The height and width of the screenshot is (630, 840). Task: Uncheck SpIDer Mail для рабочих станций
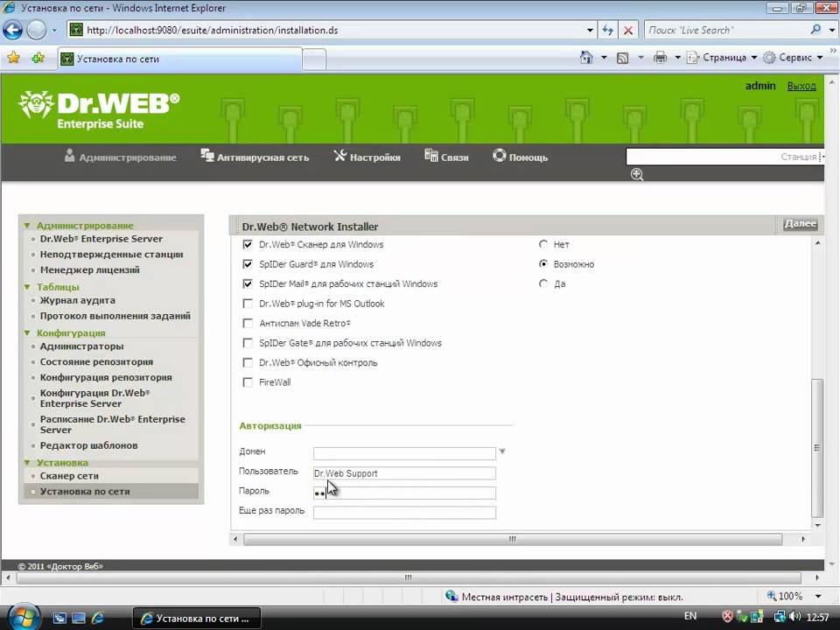tap(248, 283)
